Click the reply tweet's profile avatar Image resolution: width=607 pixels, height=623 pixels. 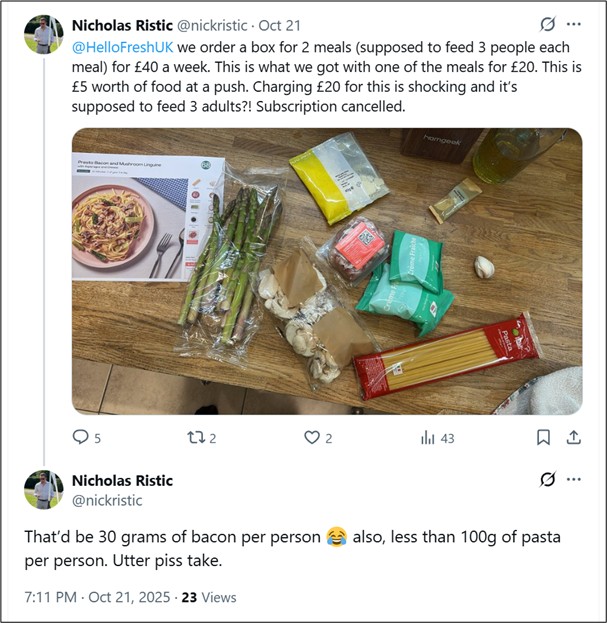(x=43, y=489)
